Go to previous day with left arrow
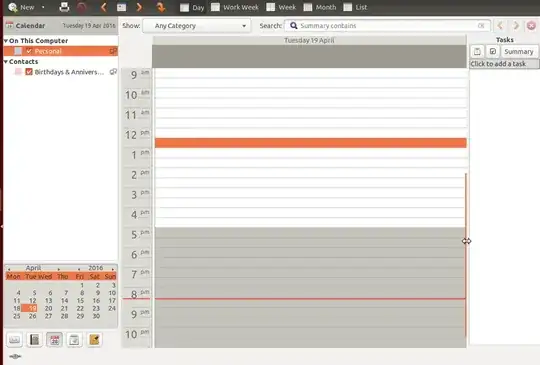Viewport: 540px width, 365px height. click(103, 7)
